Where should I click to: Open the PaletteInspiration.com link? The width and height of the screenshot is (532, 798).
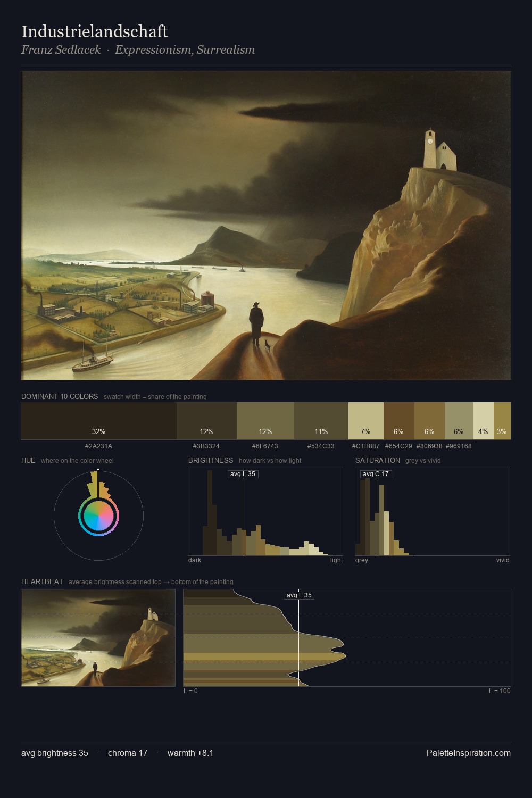[469, 753]
